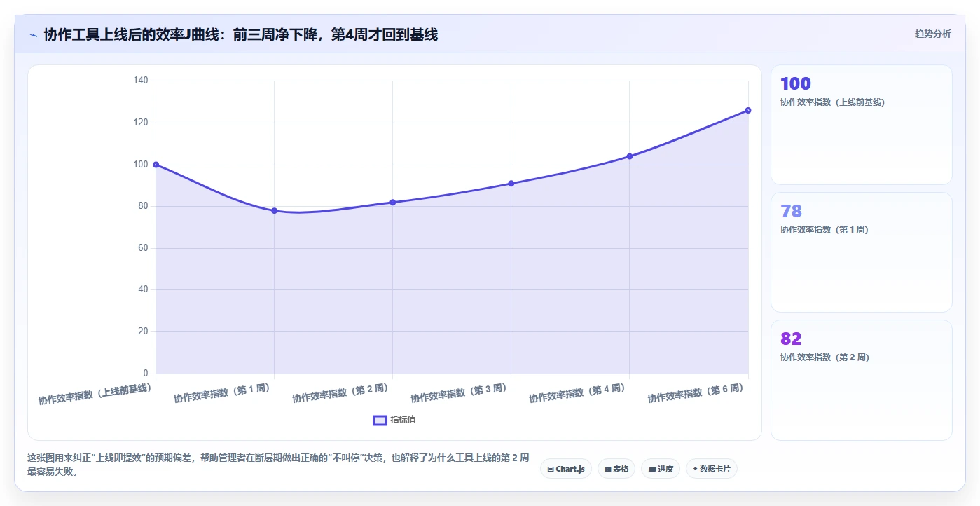This screenshot has height=506, width=980.
Task: Click the week 3 data point at 91
Action: (x=511, y=184)
